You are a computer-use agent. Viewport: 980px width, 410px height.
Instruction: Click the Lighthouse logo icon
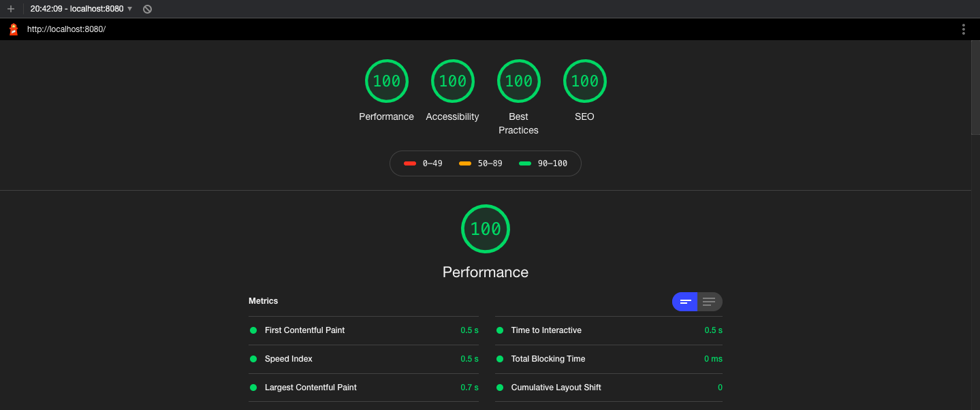tap(12, 29)
